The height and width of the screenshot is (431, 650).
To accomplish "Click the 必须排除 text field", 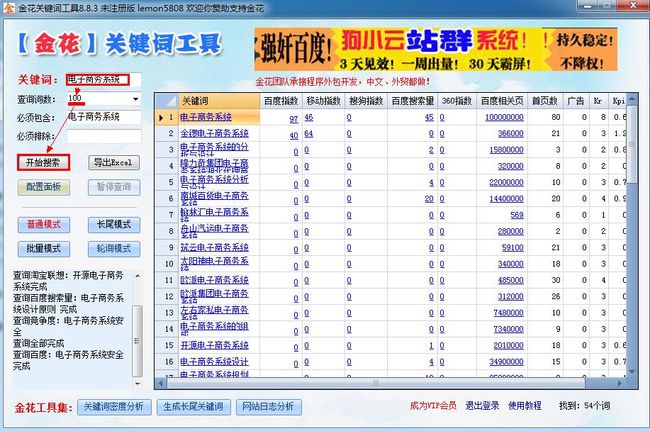I will [x=104, y=135].
